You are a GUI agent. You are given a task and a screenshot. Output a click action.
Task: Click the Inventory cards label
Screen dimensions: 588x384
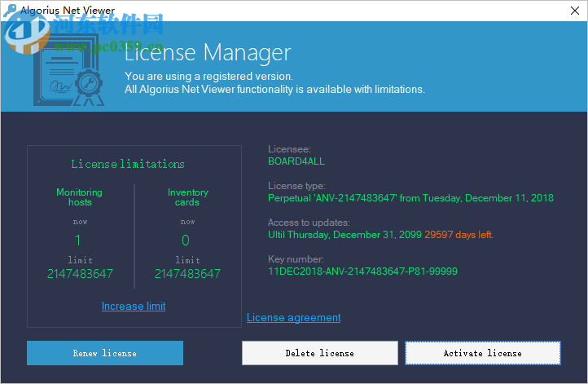[x=187, y=197]
